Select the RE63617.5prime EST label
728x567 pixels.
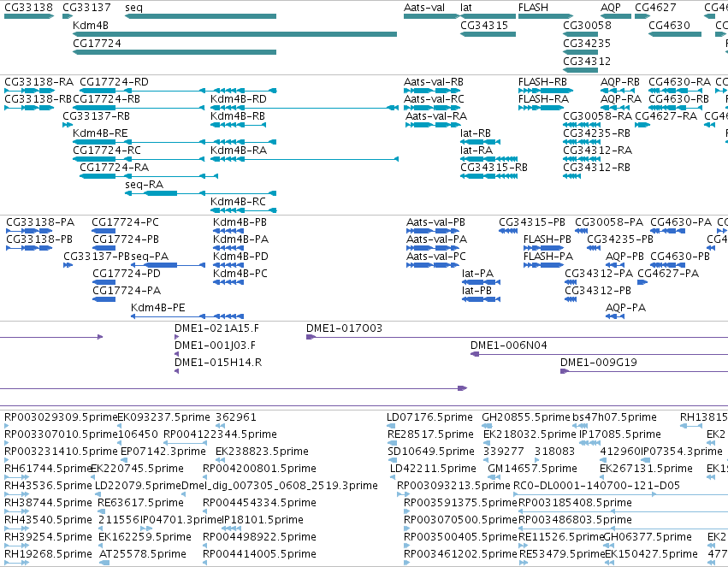(x=141, y=503)
